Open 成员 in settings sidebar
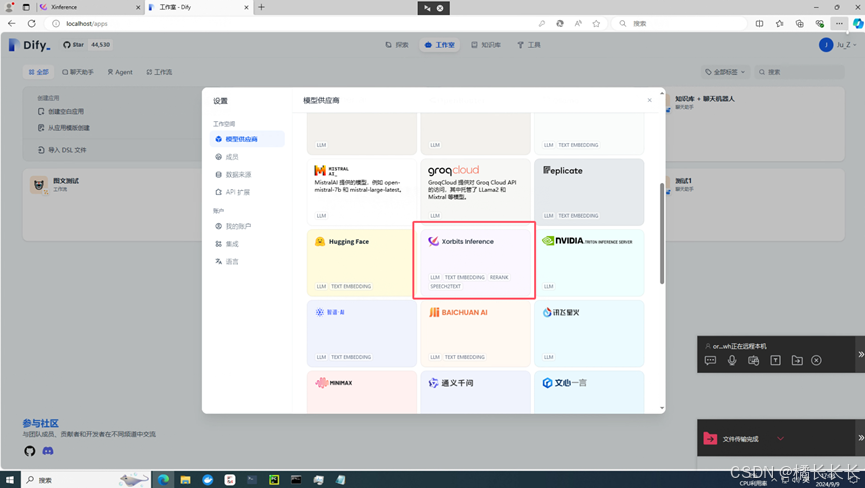The image size is (865, 488). [x=247, y=157]
